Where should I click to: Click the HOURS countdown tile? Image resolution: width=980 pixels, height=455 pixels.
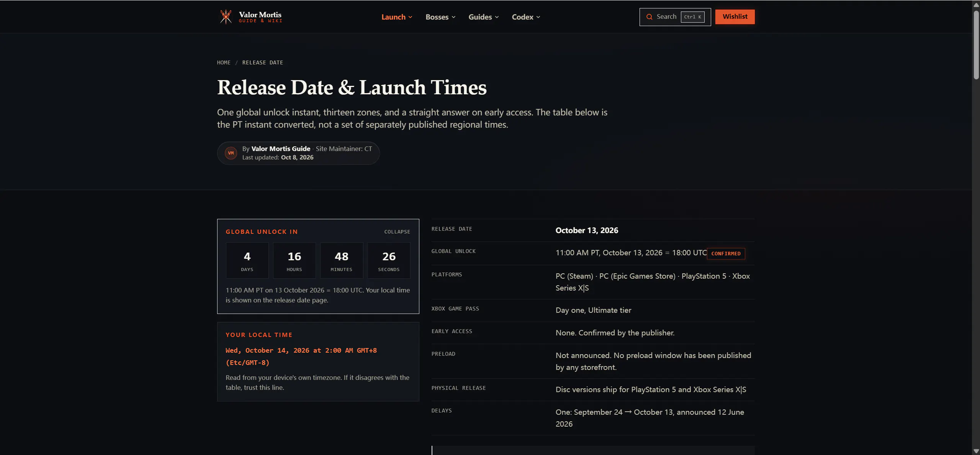click(294, 260)
